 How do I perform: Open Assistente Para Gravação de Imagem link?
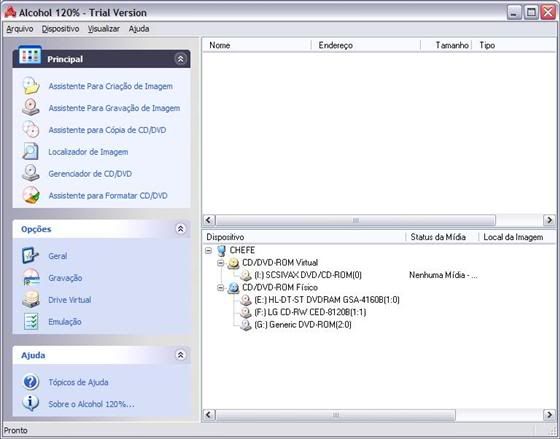[x=114, y=108]
